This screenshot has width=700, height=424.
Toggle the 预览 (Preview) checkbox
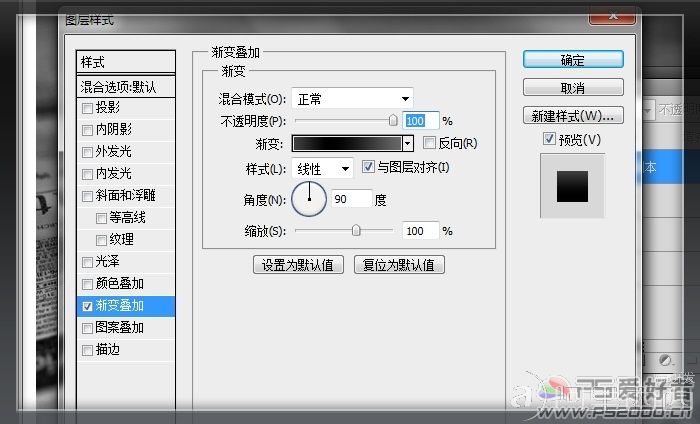[x=548, y=138]
